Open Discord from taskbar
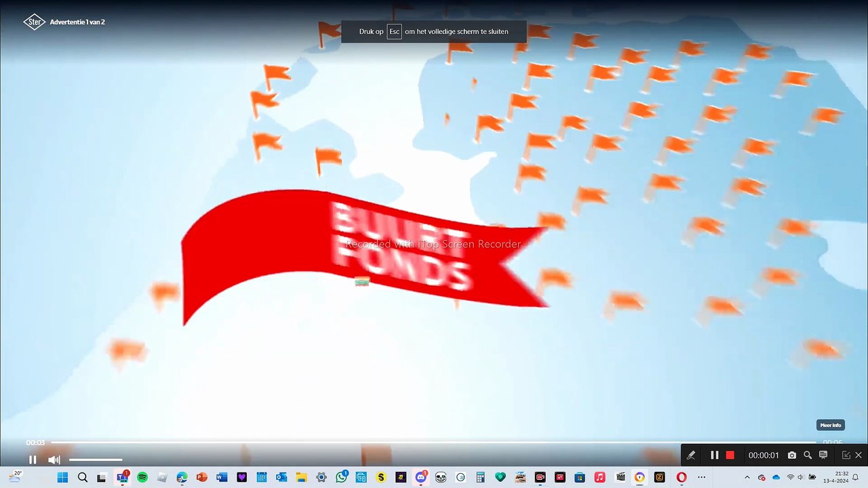This screenshot has width=868, height=488. (x=420, y=477)
